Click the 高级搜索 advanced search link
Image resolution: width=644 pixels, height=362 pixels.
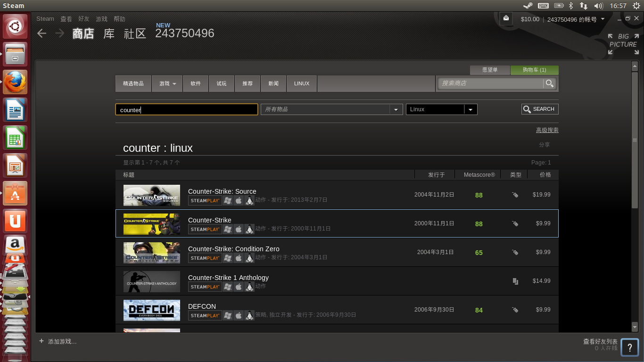pos(547,130)
